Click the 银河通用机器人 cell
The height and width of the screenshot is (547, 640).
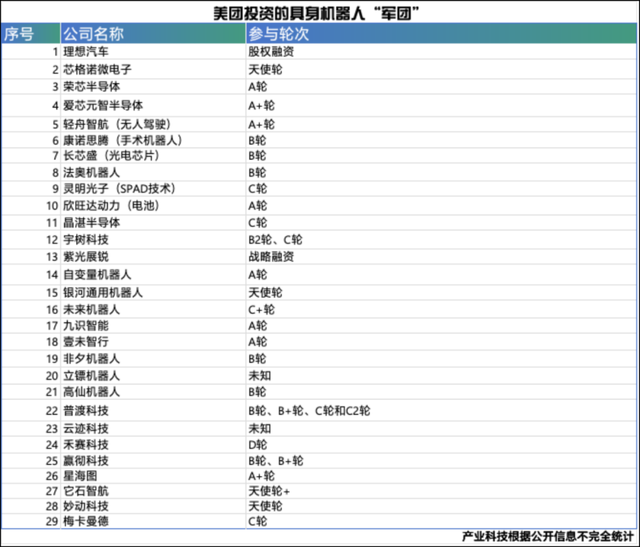click(x=153, y=293)
